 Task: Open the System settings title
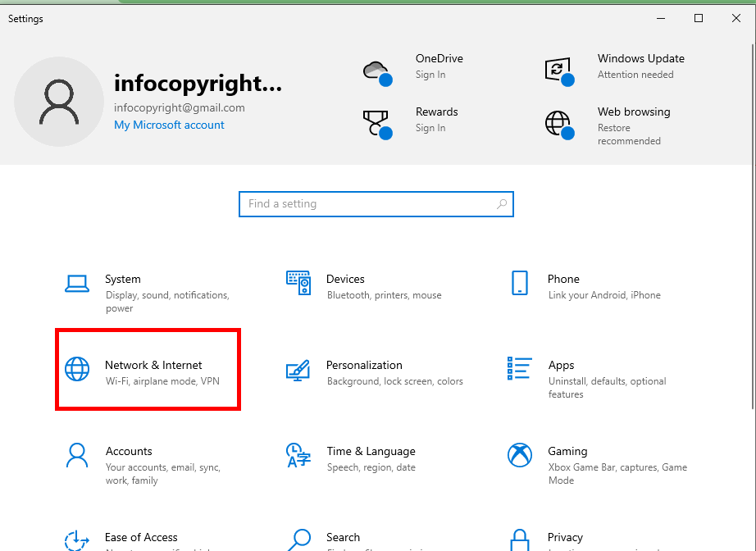tap(123, 279)
